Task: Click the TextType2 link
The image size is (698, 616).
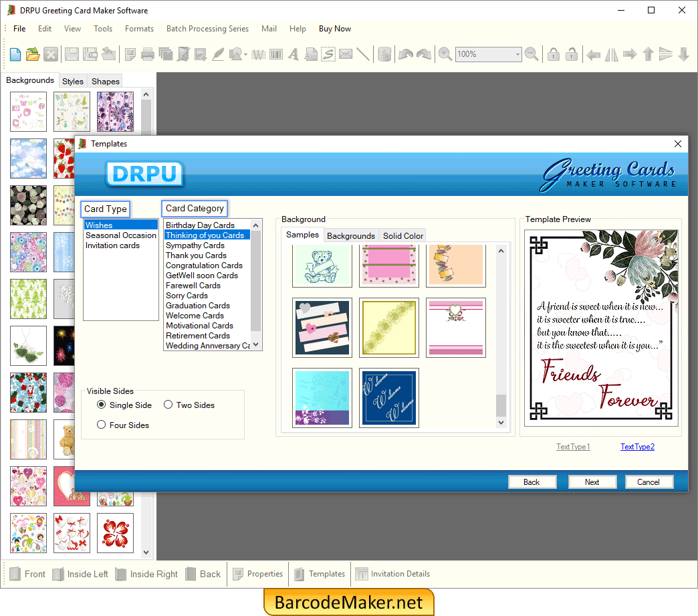Action: 637,446
